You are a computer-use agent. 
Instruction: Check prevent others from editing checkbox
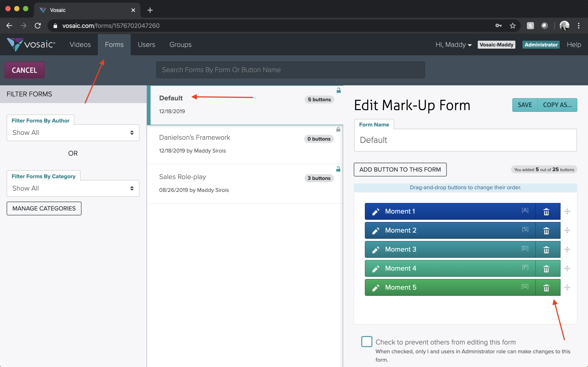(x=366, y=341)
